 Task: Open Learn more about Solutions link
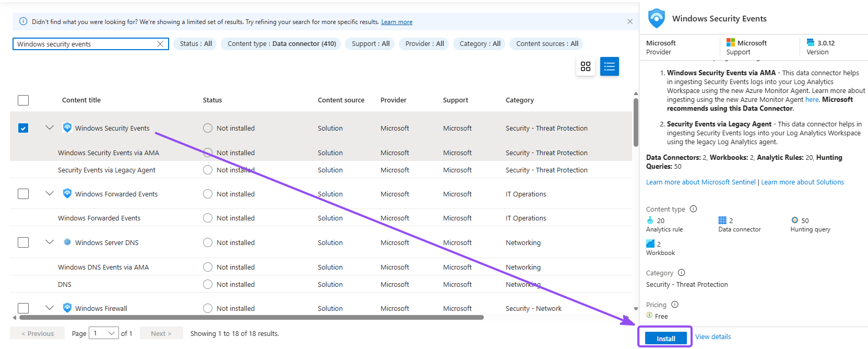click(802, 182)
